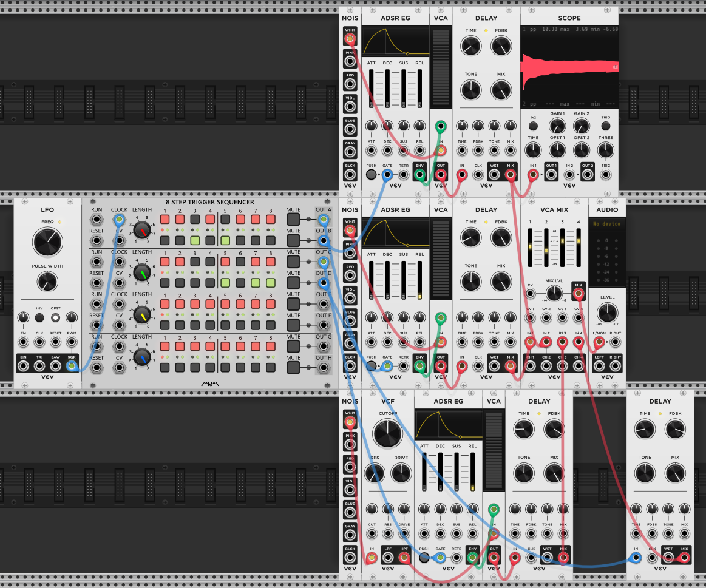Toggle step 1 button in the OUT H row
The image size is (706, 588).
click(165, 367)
